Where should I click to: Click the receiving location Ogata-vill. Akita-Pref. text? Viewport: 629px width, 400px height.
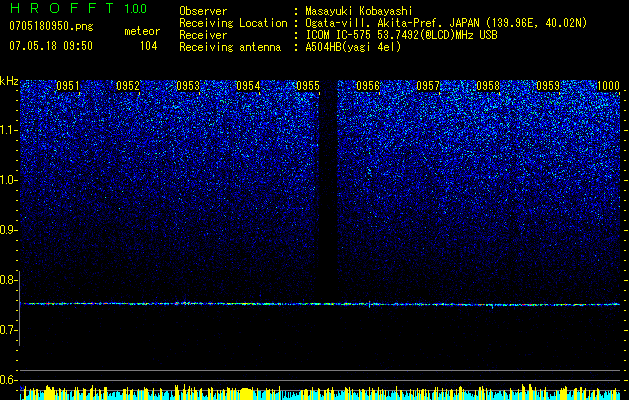pos(446,23)
